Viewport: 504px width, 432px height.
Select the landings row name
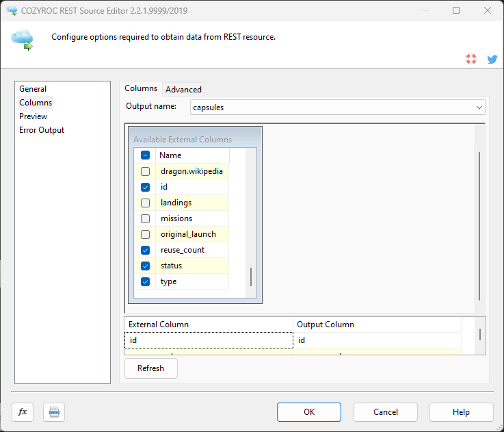pyautogui.click(x=192, y=203)
